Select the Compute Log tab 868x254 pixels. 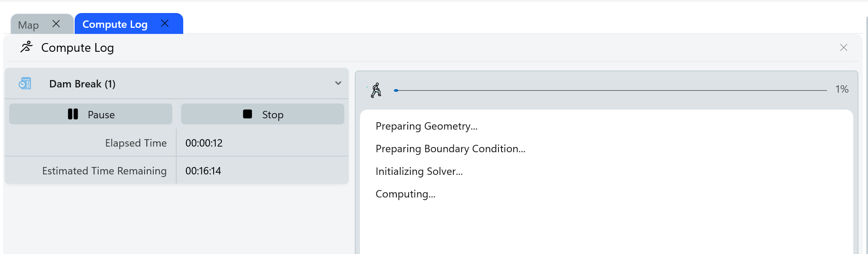115,24
